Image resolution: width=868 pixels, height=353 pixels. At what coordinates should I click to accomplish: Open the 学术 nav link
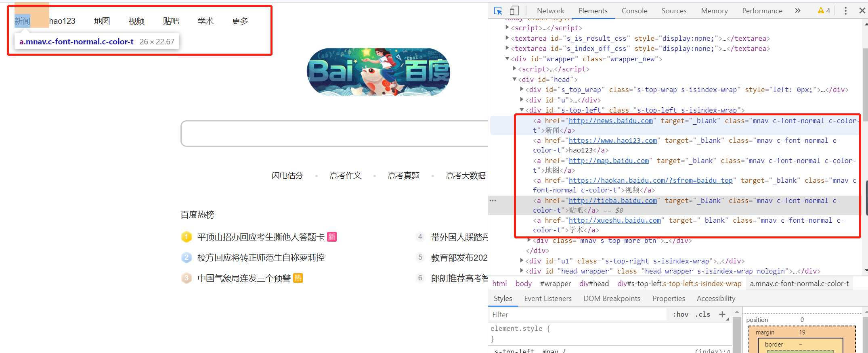point(205,21)
